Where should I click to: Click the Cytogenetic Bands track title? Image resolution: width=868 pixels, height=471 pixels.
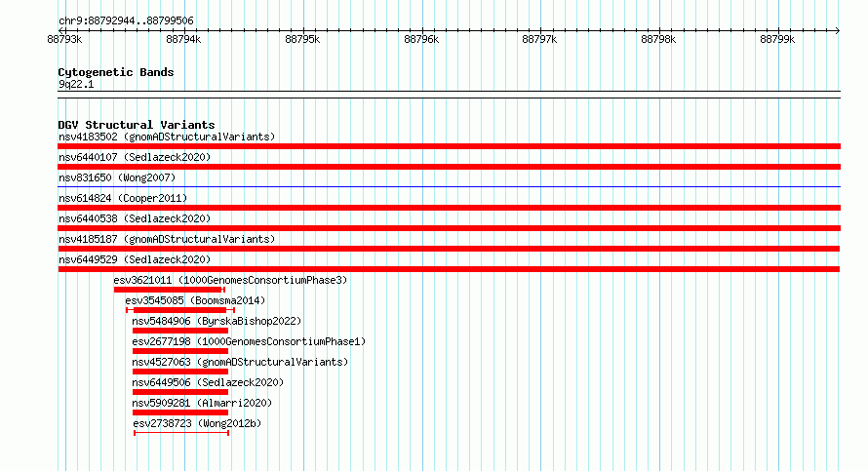116,72
